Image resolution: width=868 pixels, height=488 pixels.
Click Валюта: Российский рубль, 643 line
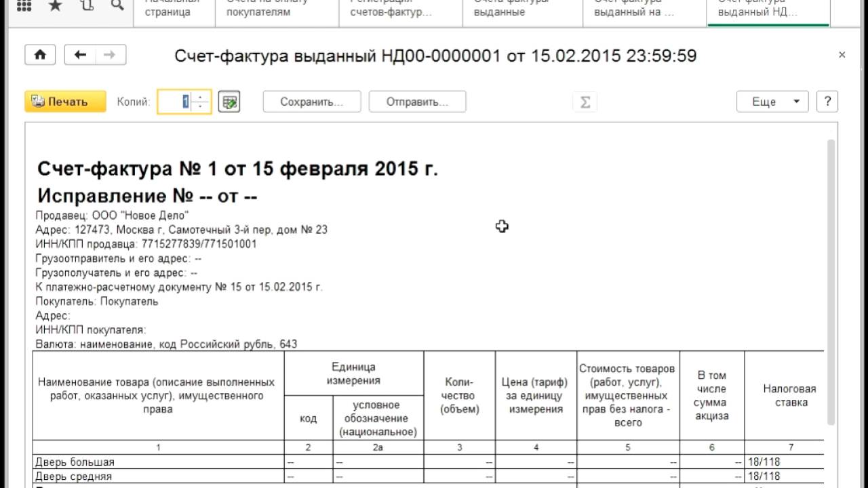(166, 344)
